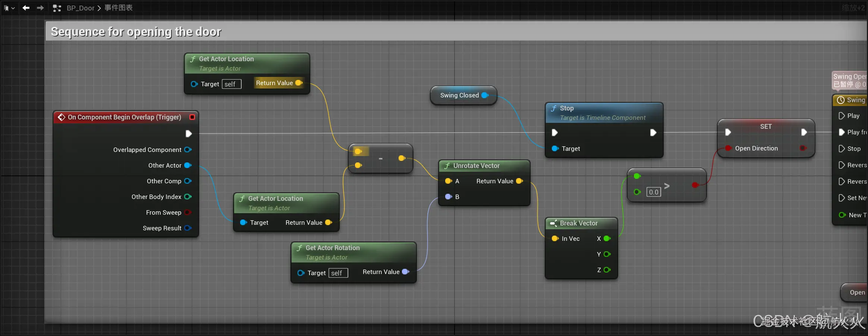This screenshot has width=868, height=336.
Task: Select the SET node title
Action: [766, 127]
